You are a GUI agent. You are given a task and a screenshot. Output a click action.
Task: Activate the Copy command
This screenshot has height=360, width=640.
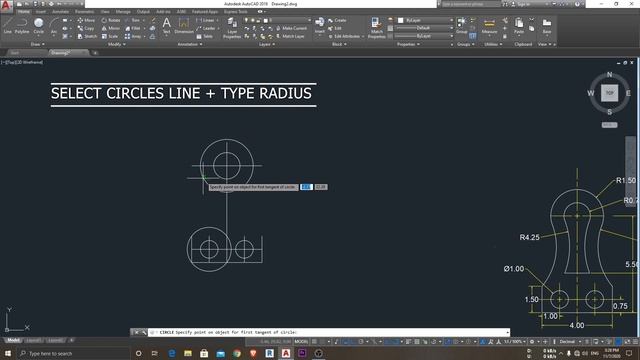tap(86, 28)
